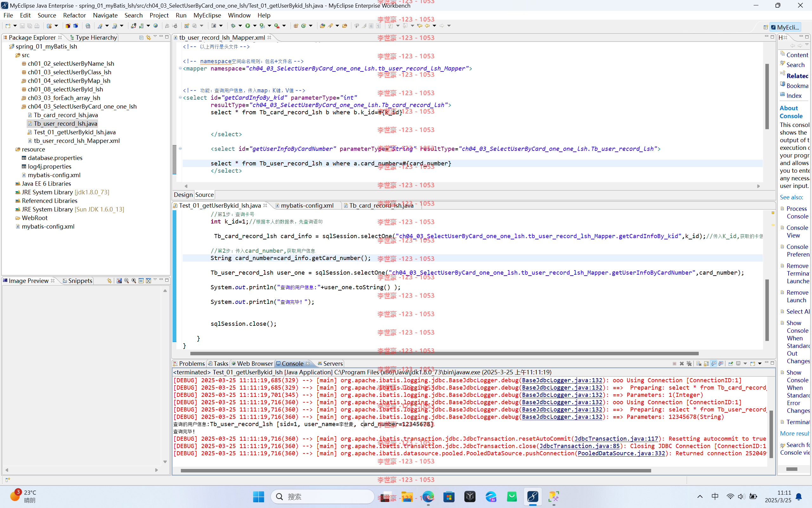This screenshot has width=812, height=508.
Task: Click Pin Console icon
Action: [730, 364]
